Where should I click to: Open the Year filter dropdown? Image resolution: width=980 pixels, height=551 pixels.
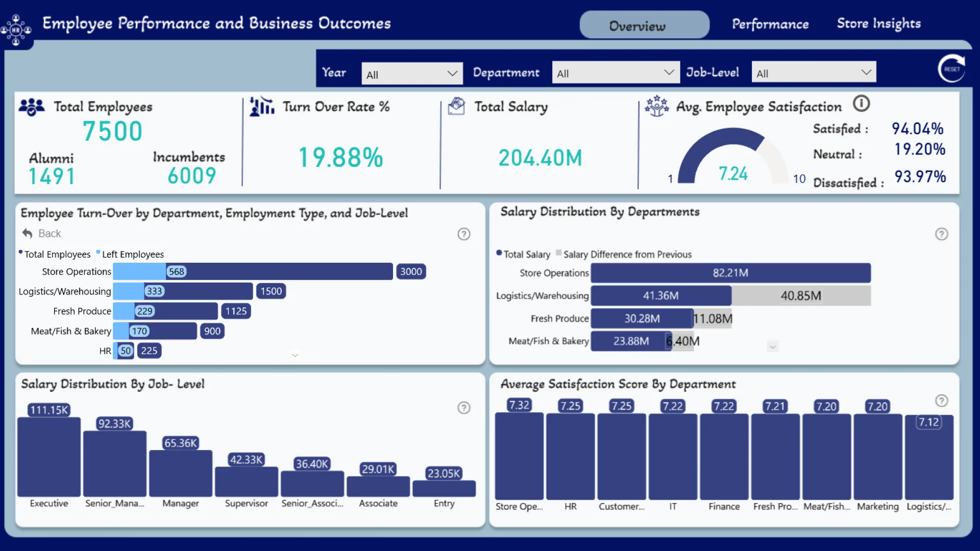tap(411, 74)
